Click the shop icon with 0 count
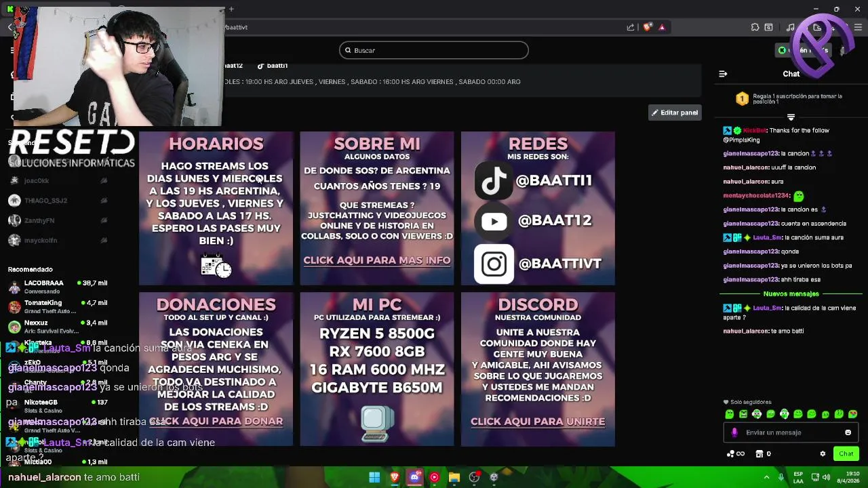868x488 pixels. coord(764,453)
